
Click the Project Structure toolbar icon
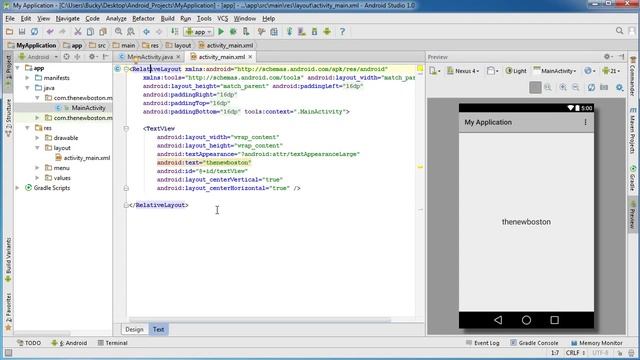pos(274,32)
